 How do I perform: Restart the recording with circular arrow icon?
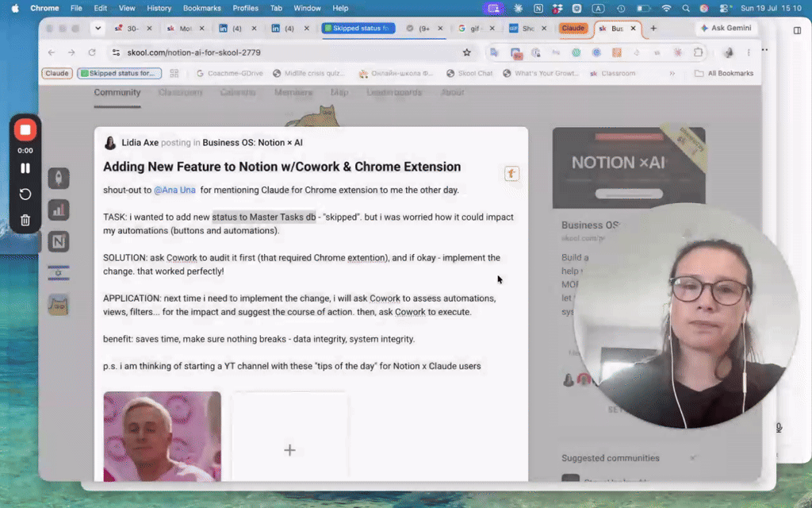[x=25, y=194]
